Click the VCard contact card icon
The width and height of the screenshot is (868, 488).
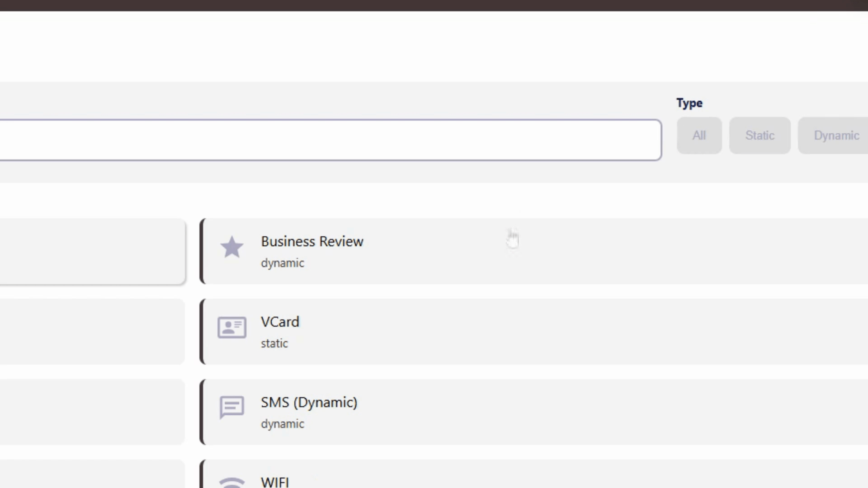click(232, 328)
